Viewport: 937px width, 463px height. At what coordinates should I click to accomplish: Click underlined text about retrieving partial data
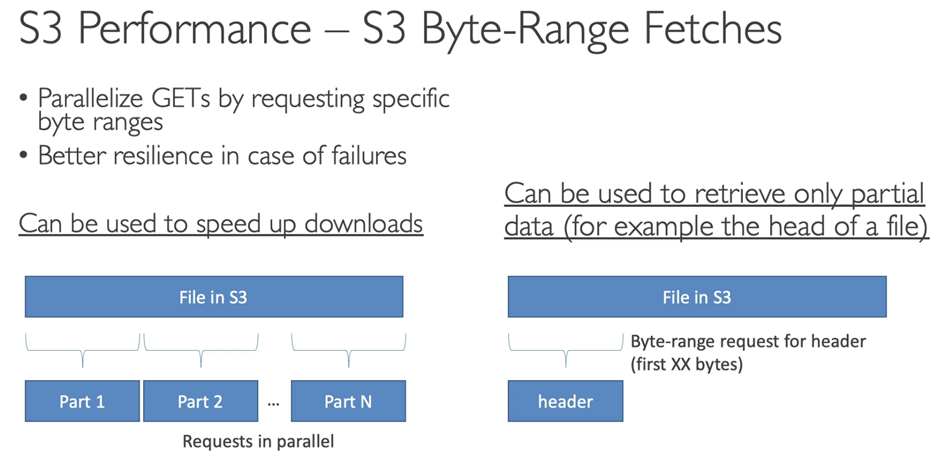716,211
